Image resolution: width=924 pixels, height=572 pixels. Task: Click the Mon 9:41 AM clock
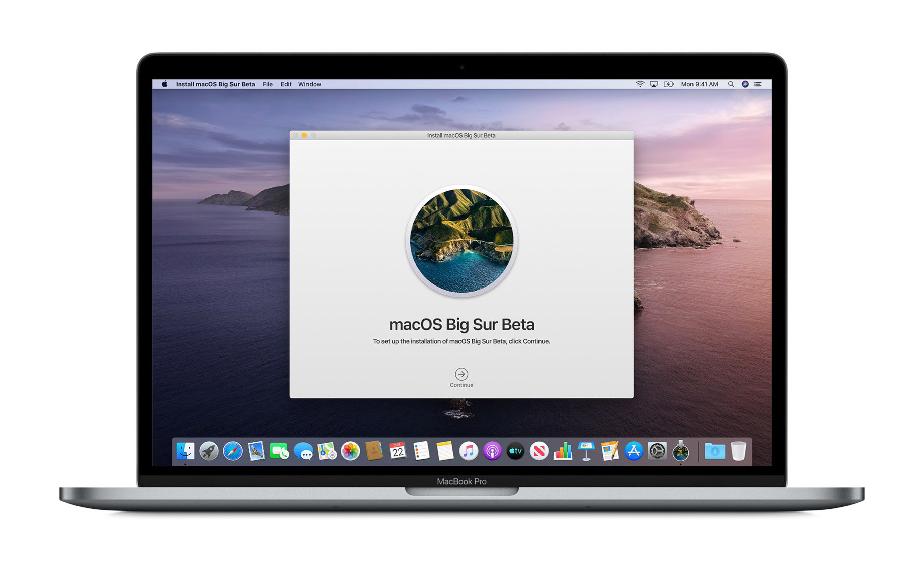pyautogui.click(x=700, y=84)
